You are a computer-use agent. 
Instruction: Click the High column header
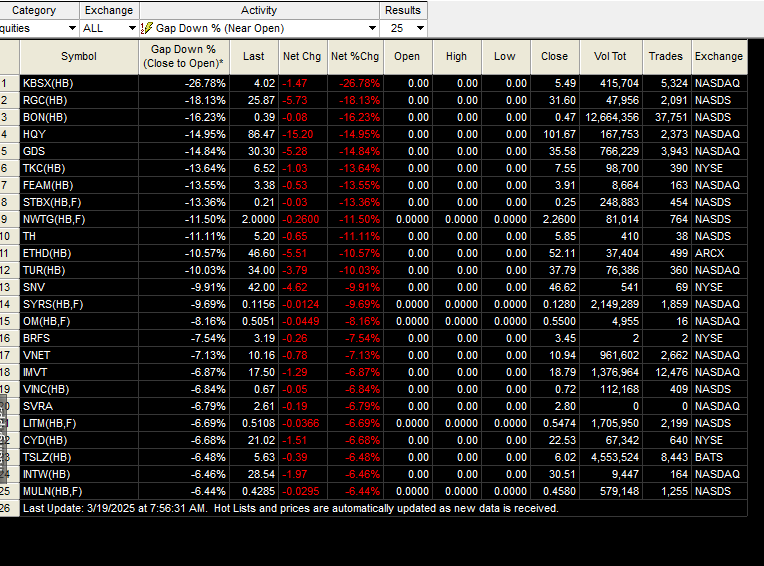(x=457, y=57)
